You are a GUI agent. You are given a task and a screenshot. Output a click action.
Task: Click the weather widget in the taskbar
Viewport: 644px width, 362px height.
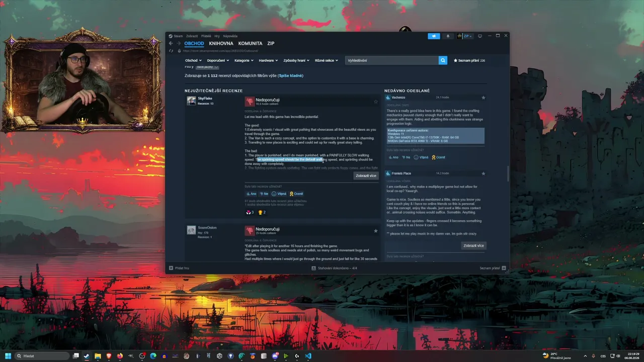point(557,356)
